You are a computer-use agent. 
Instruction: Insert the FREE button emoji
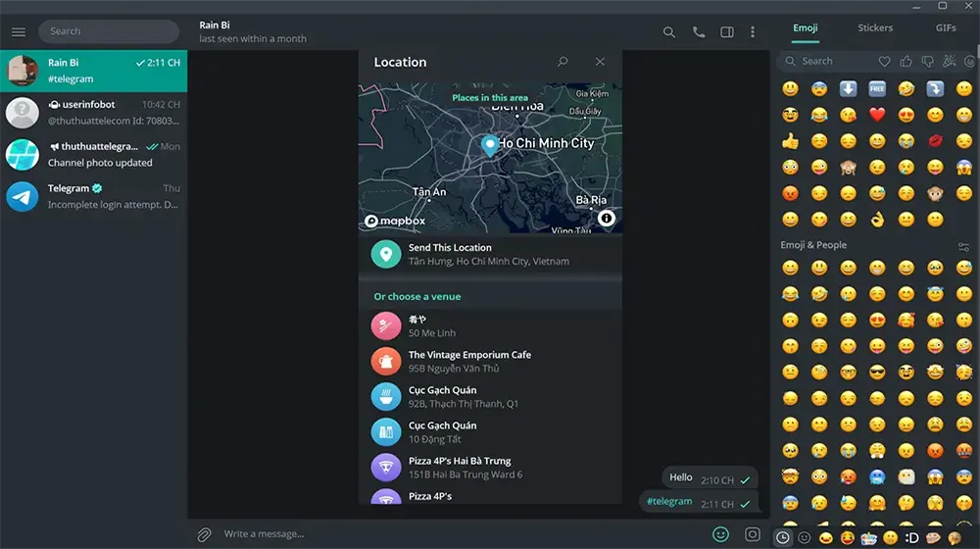(x=877, y=89)
